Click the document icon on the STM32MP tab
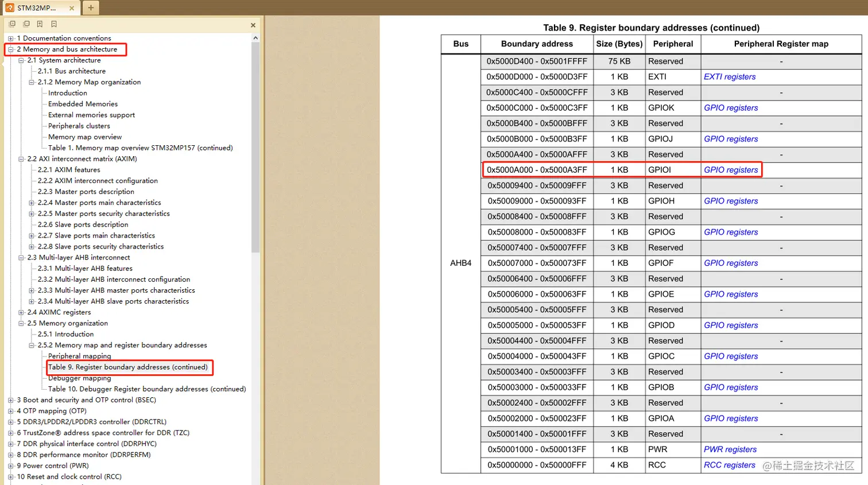868x485 pixels. coord(10,8)
